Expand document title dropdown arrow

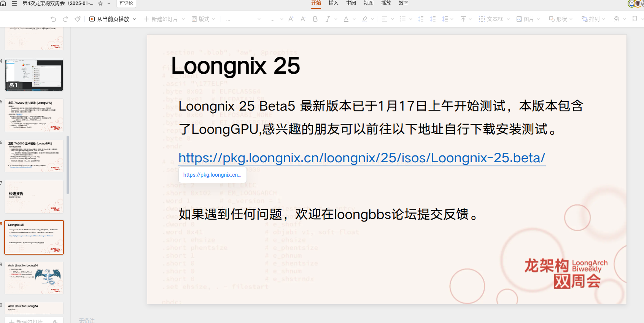109,3
